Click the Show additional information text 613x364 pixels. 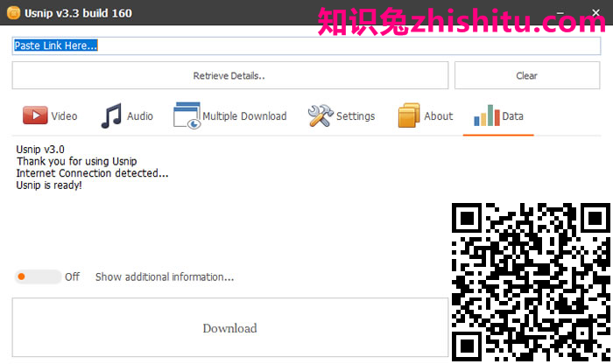click(x=165, y=276)
